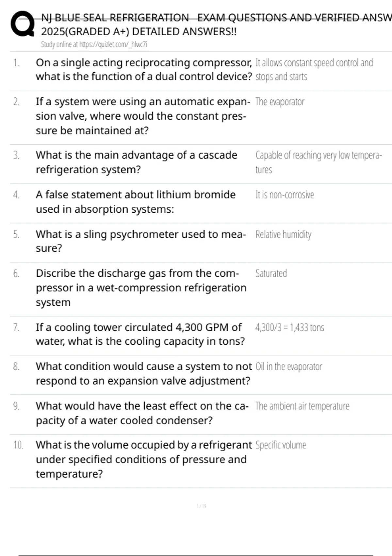Select the "Specific volume" answer
Viewport: 392px width, 556px height.
pos(281,445)
